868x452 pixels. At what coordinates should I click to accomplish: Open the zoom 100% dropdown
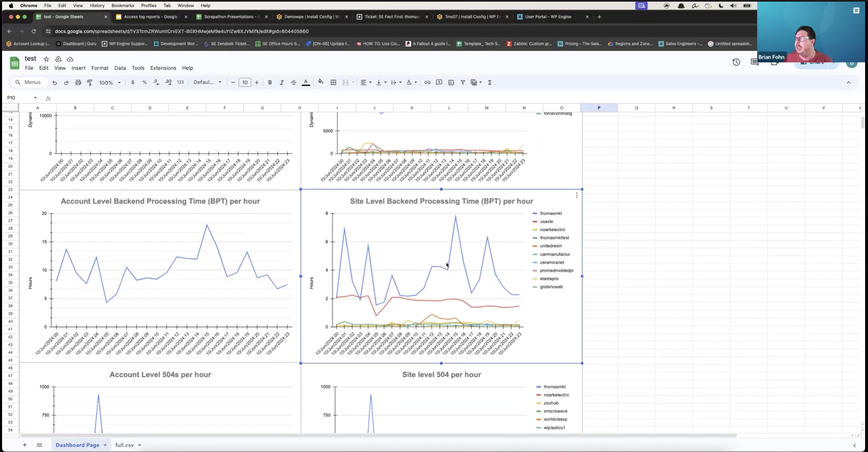109,82
